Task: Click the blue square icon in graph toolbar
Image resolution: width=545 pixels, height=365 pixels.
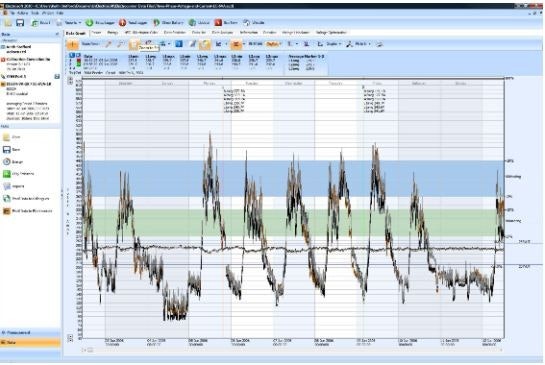Action: coord(179,44)
